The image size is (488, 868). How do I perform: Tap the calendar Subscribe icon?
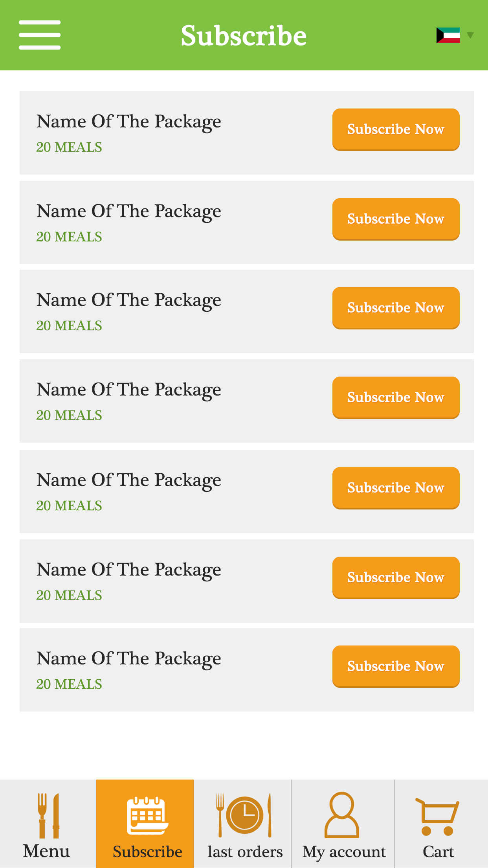pos(147,815)
